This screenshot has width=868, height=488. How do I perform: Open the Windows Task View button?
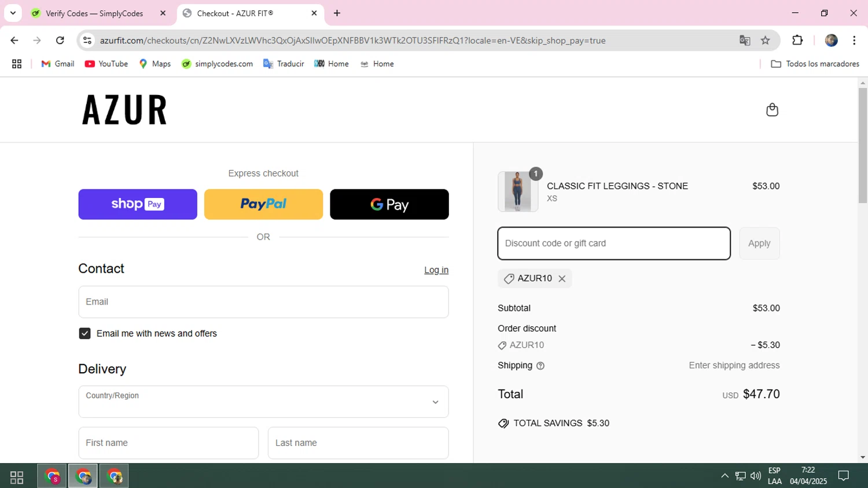(17, 477)
